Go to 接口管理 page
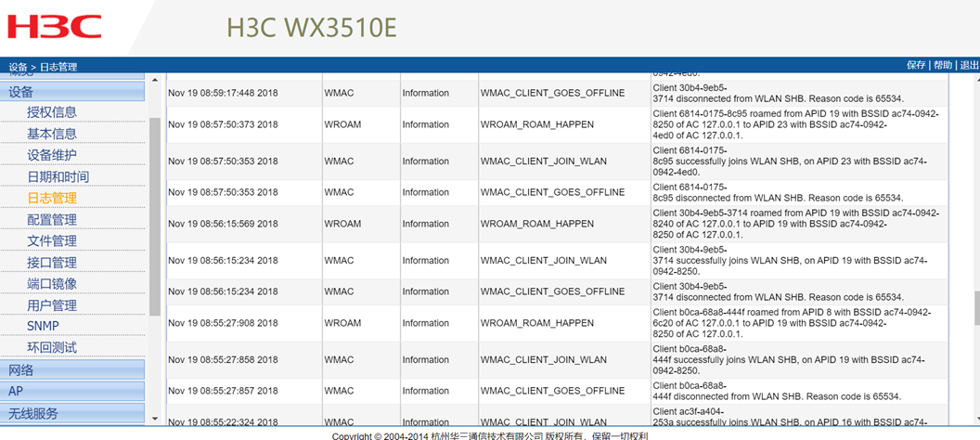Screen dimensions: 980x440 click(x=52, y=262)
